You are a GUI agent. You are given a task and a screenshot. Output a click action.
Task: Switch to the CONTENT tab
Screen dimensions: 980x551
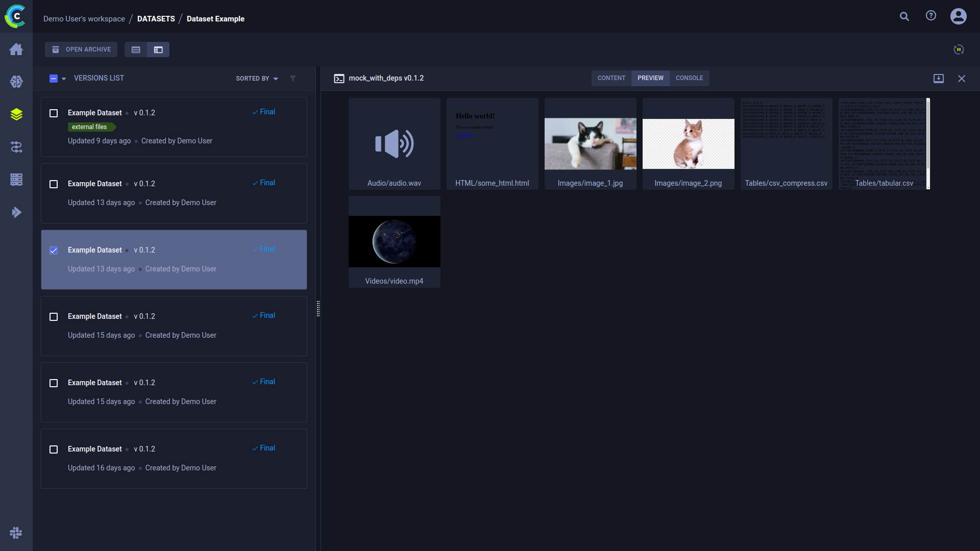[611, 78]
